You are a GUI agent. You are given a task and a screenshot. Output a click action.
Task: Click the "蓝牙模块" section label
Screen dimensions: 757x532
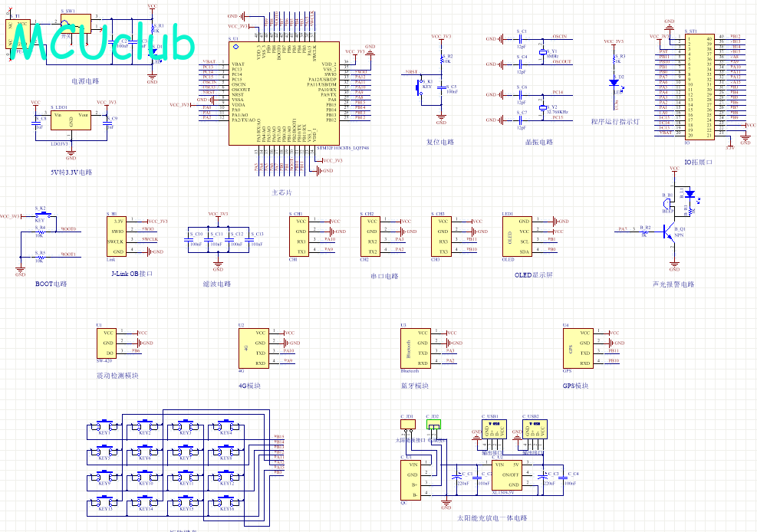pyautogui.click(x=415, y=386)
